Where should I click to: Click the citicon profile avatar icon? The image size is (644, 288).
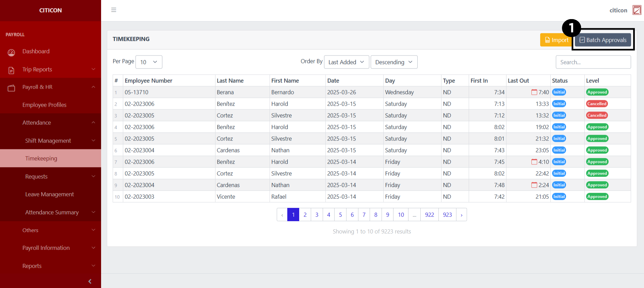637,10
